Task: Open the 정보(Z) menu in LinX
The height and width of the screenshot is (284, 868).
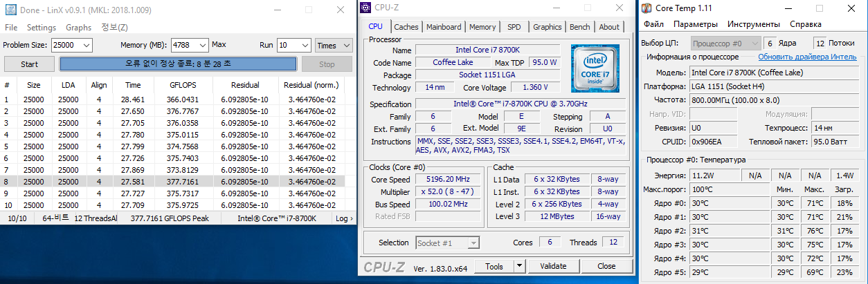Action: tap(114, 28)
